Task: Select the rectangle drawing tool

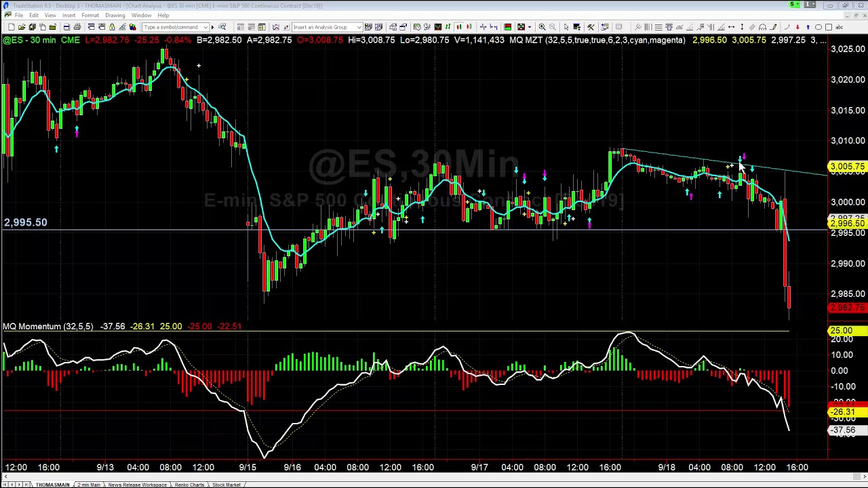Action: [829, 27]
